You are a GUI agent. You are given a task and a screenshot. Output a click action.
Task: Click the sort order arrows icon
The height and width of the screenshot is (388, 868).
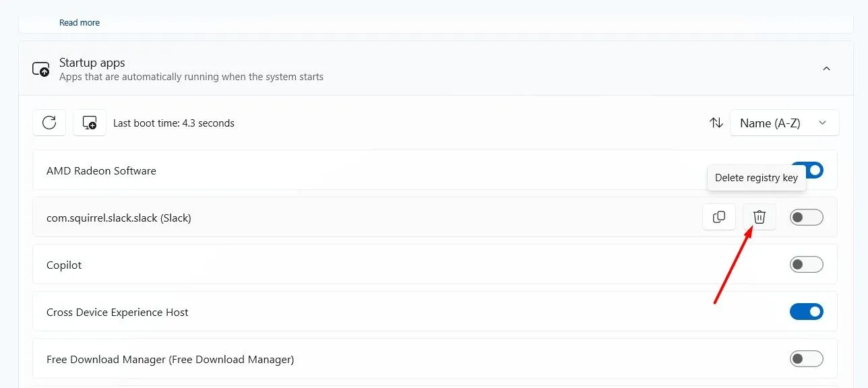click(716, 123)
